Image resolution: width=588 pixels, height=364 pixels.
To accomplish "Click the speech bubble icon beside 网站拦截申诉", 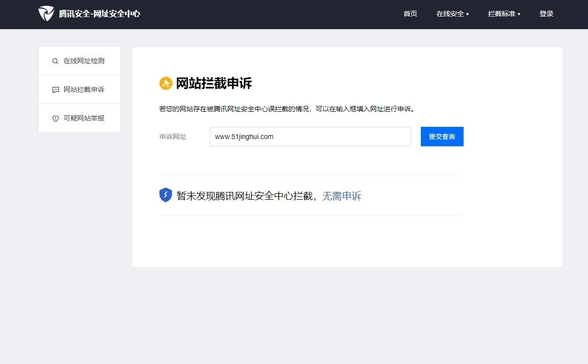I will (55, 90).
